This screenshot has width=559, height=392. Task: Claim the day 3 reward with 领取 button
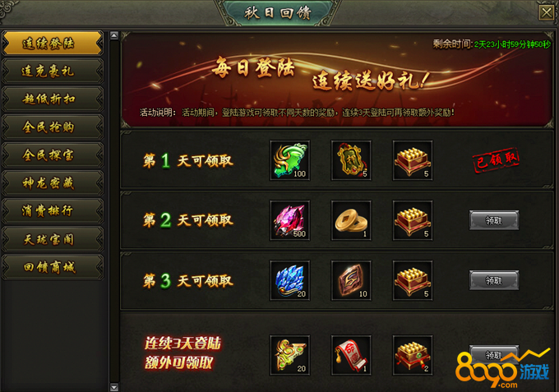tap(494, 280)
